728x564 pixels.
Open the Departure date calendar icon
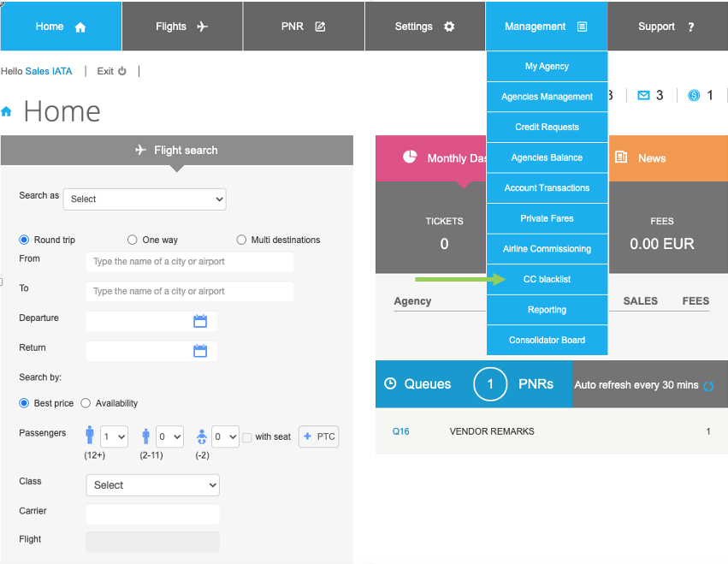coord(200,322)
